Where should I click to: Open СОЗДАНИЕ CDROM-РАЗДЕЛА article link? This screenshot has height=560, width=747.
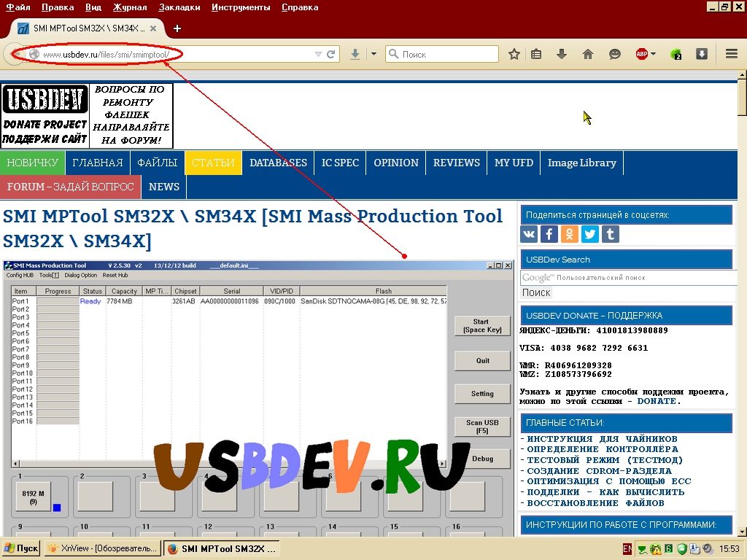[600, 471]
